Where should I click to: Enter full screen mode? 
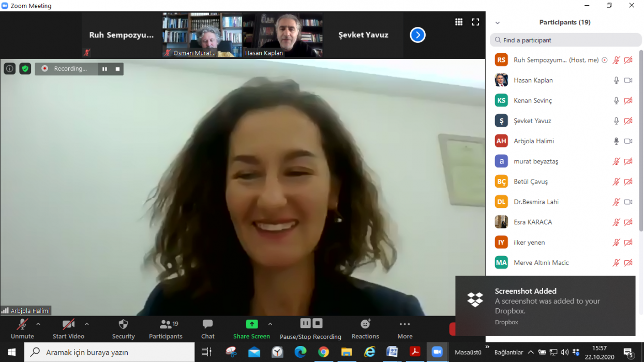475,22
